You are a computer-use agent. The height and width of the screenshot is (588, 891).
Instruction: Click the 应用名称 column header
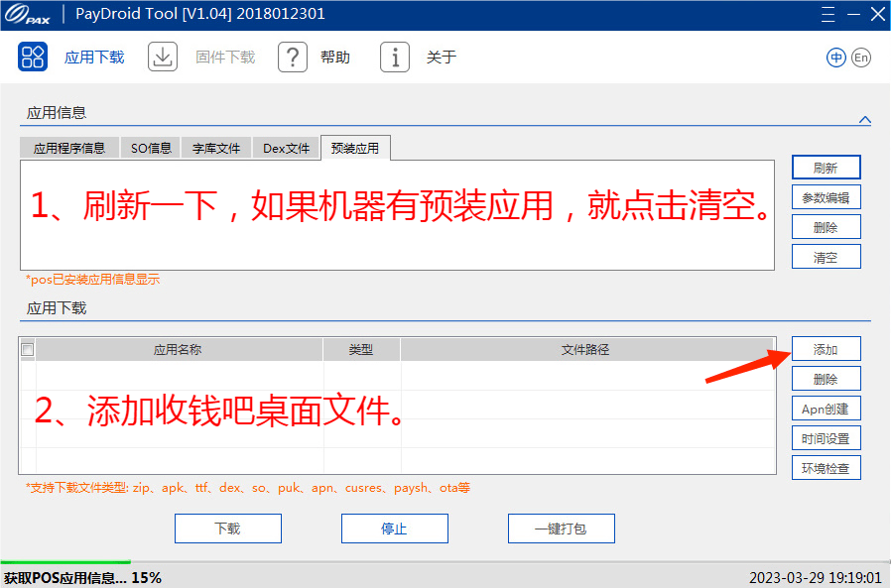point(179,349)
